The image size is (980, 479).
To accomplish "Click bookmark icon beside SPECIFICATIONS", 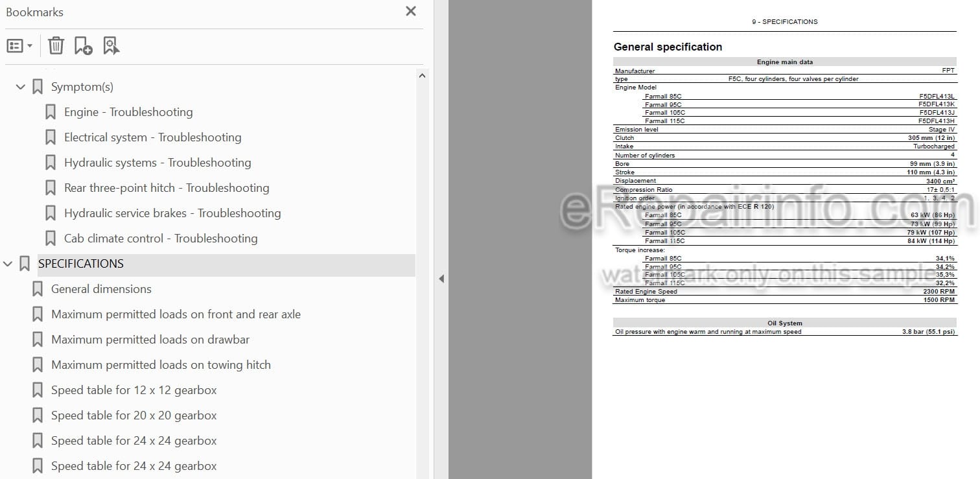I will [x=25, y=264].
